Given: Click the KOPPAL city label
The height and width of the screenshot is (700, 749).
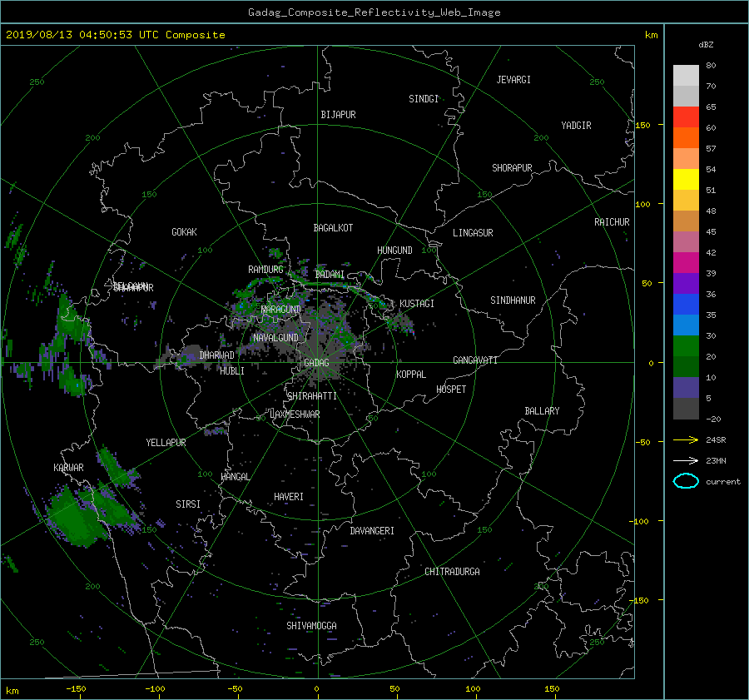Looking at the screenshot, I should [x=411, y=375].
